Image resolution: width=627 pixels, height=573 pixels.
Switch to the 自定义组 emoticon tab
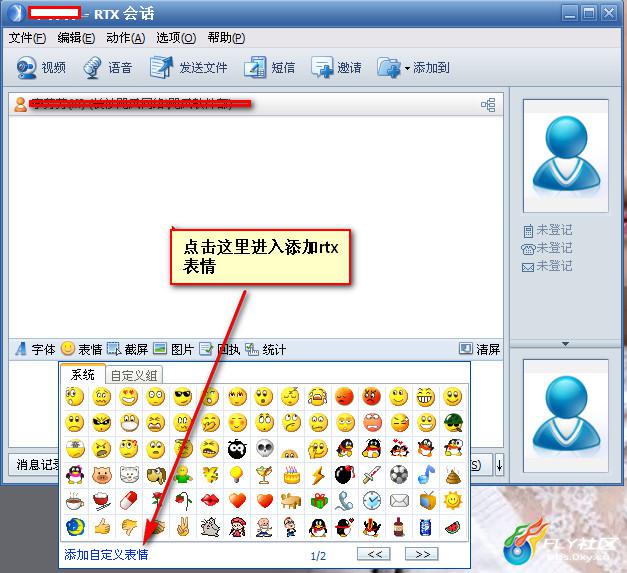coord(134,375)
